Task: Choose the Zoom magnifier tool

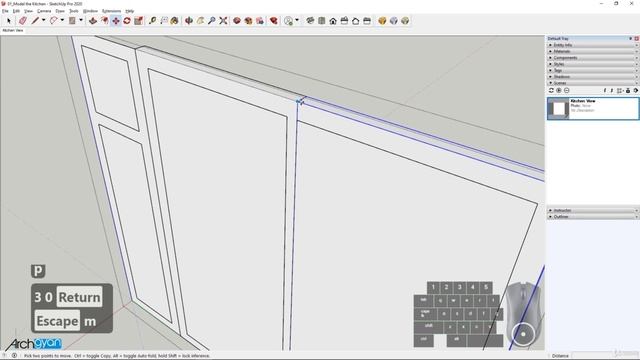Action: click(x=211, y=20)
